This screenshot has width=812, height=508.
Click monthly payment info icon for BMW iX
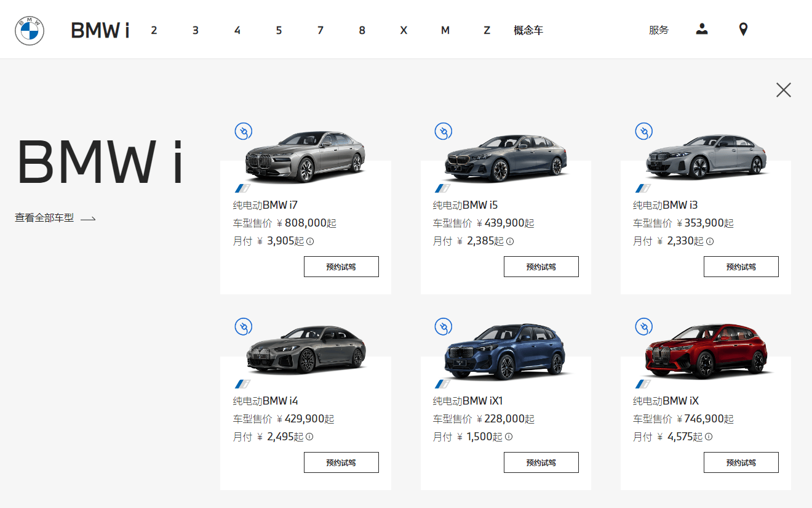(x=709, y=437)
